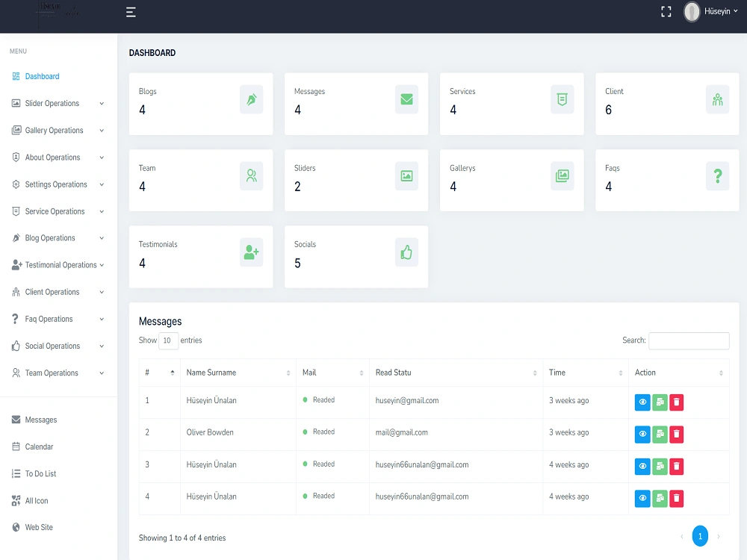The image size is (747, 560).
Task: Click the Gallerys card images icon
Action: click(562, 176)
